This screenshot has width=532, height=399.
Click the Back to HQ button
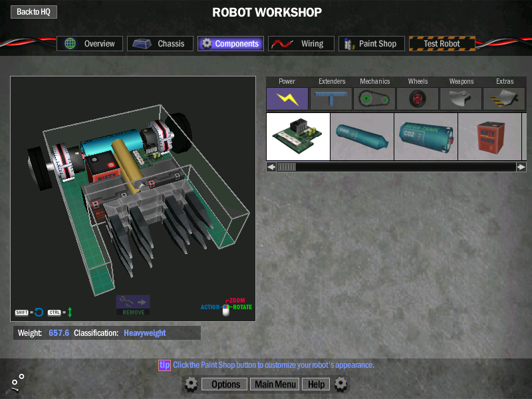coord(34,12)
